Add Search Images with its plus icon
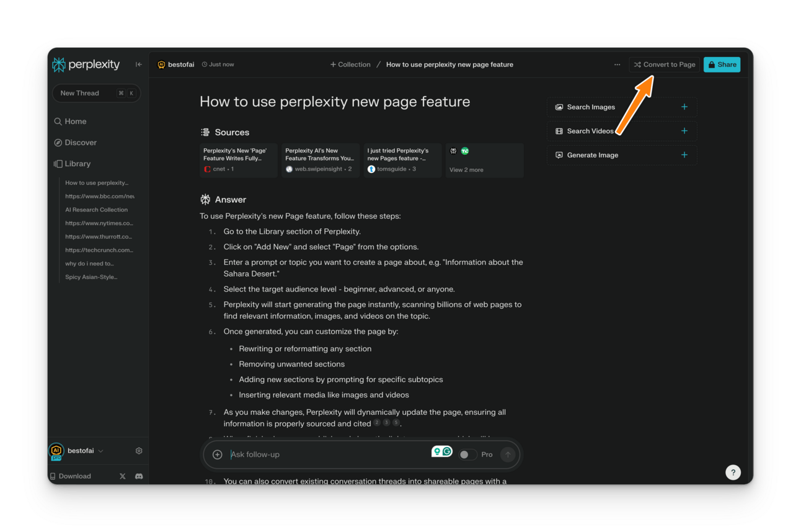Image resolution: width=801 pixels, height=532 pixels. 684,107
